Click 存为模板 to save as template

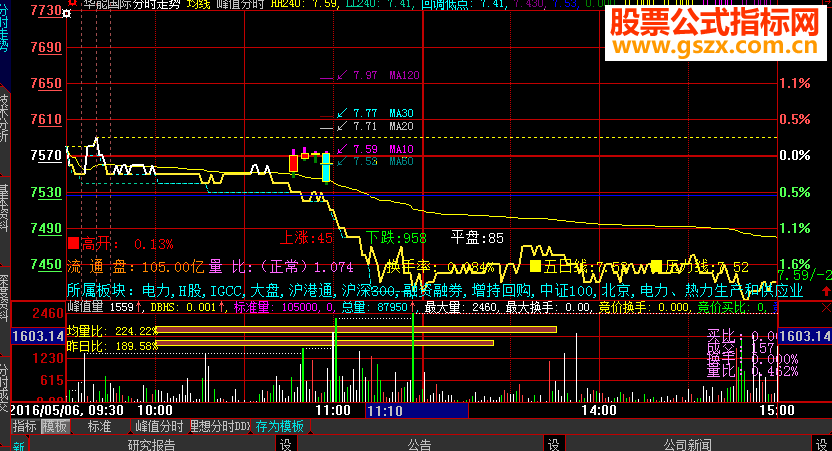280,426
